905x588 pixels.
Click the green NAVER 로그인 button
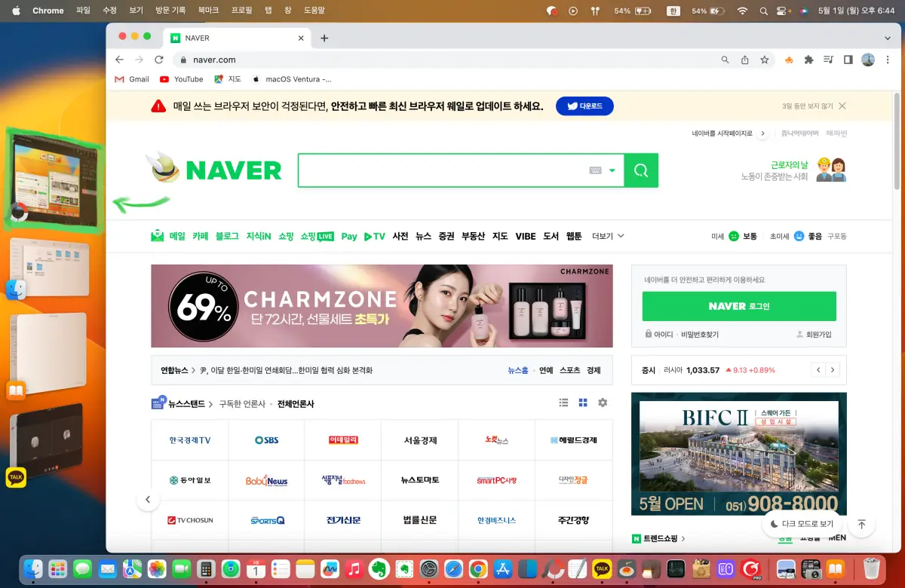(739, 306)
